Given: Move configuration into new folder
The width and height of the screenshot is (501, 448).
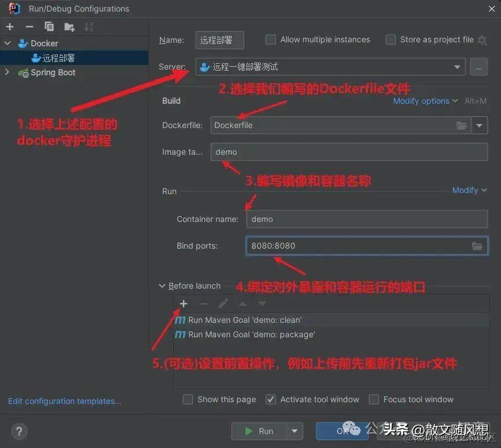Looking at the screenshot, I should (69, 27).
